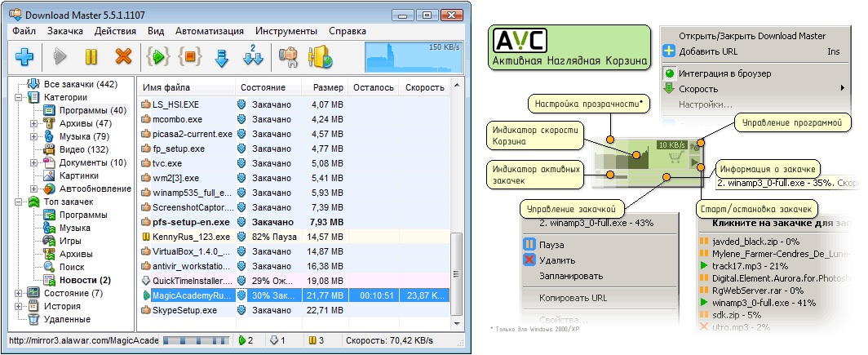Open the Удаленные trash item

(x=67, y=320)
